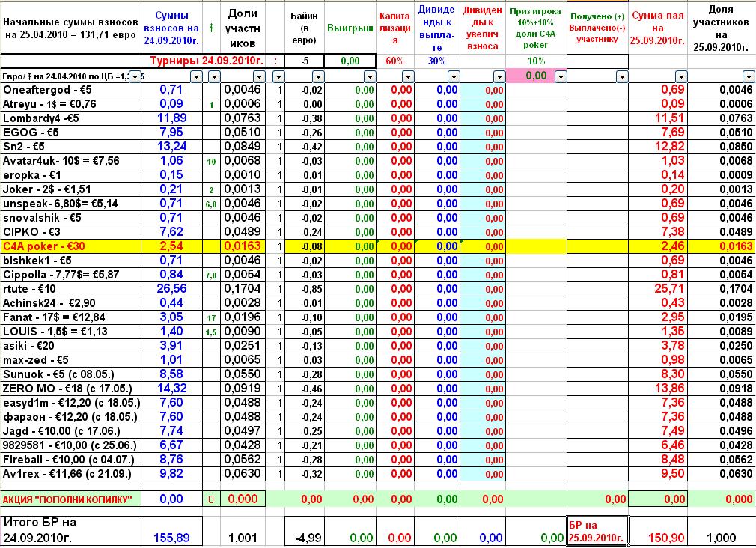The image size is (756, 548).
Task: Open filter dropdown for Суммы взносов column
Action: point(196,76)
